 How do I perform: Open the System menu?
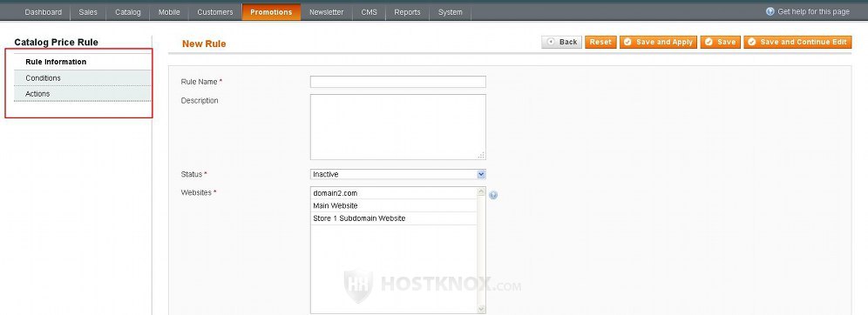(x=450, y=12)
